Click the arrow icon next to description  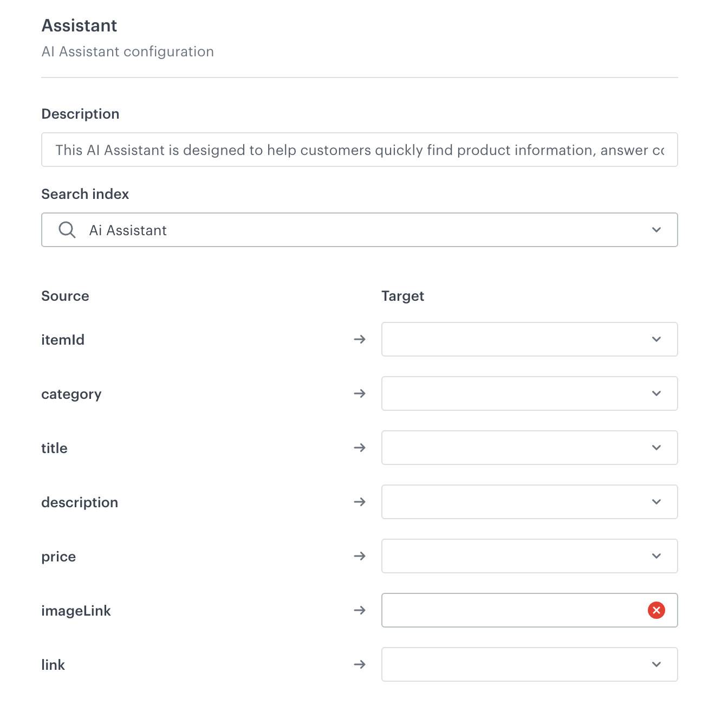pyautogui.click(x=360, y=502)
